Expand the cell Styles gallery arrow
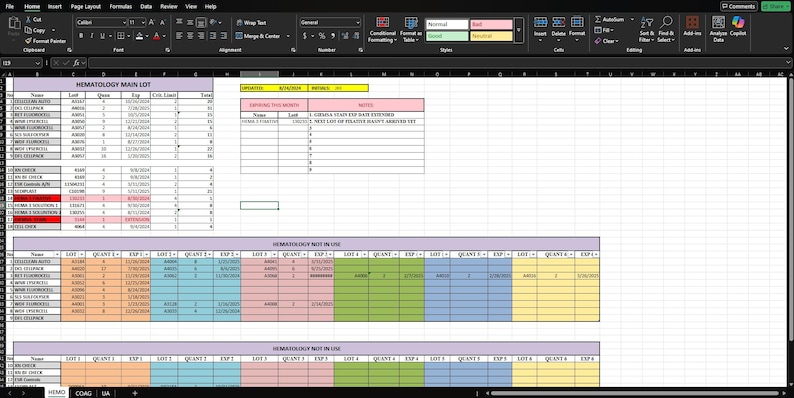 pos(519,30)
